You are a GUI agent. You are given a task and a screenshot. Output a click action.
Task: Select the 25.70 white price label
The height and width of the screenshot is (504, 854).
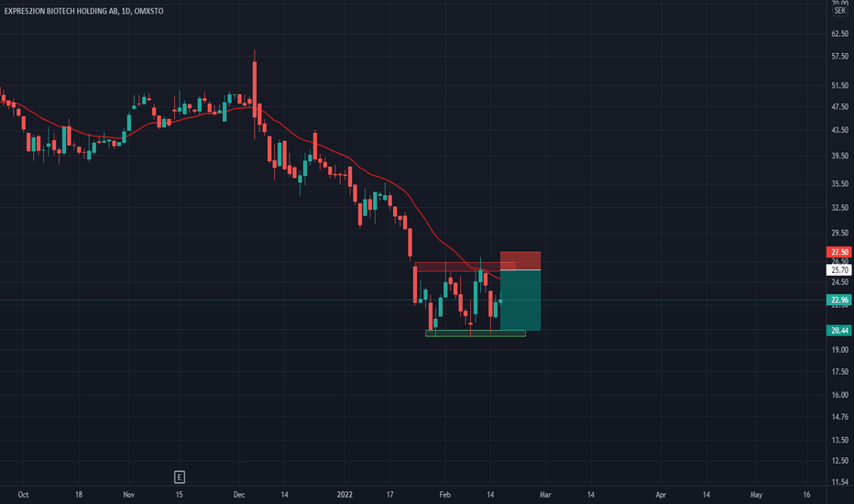coord(838,269)
